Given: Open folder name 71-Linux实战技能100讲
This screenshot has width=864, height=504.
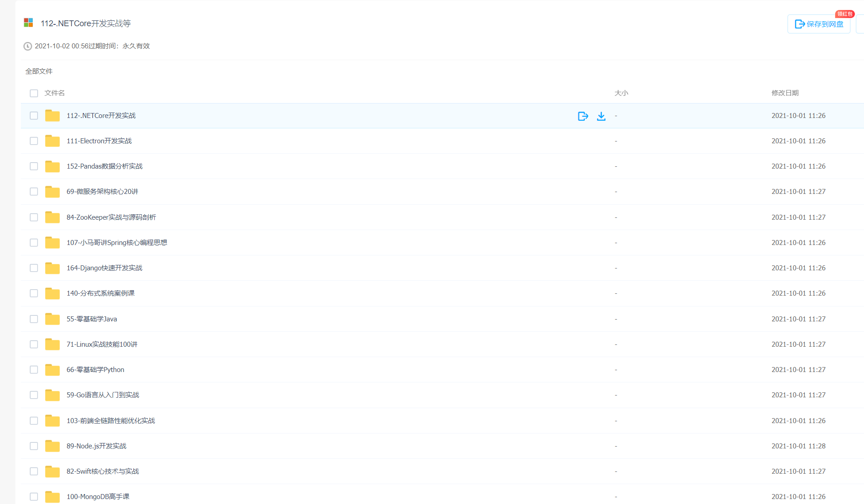Looking at the screenshot, I should click(102, 344).
